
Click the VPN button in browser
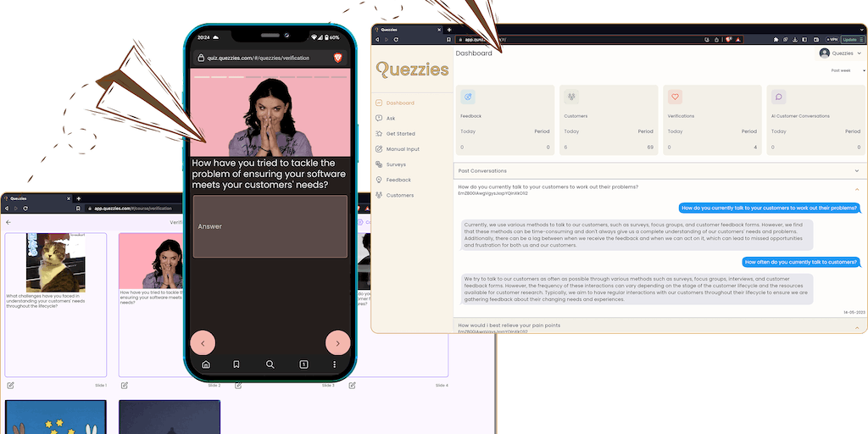click(832, 40)
